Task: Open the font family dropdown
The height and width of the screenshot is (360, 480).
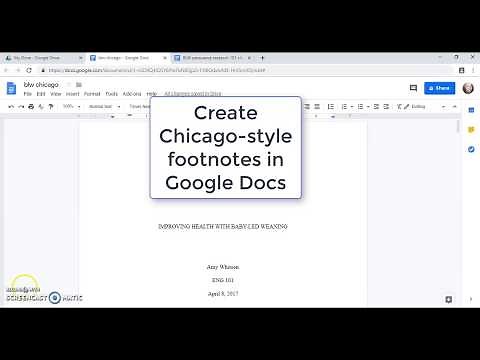Action: pyautogui.click(x=140, y=107)
